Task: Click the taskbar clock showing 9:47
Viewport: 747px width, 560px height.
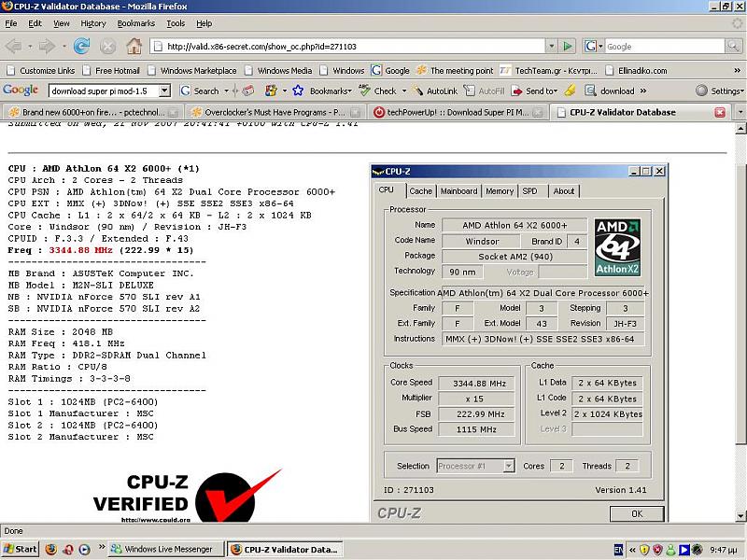Action: (x=723, y=550)
